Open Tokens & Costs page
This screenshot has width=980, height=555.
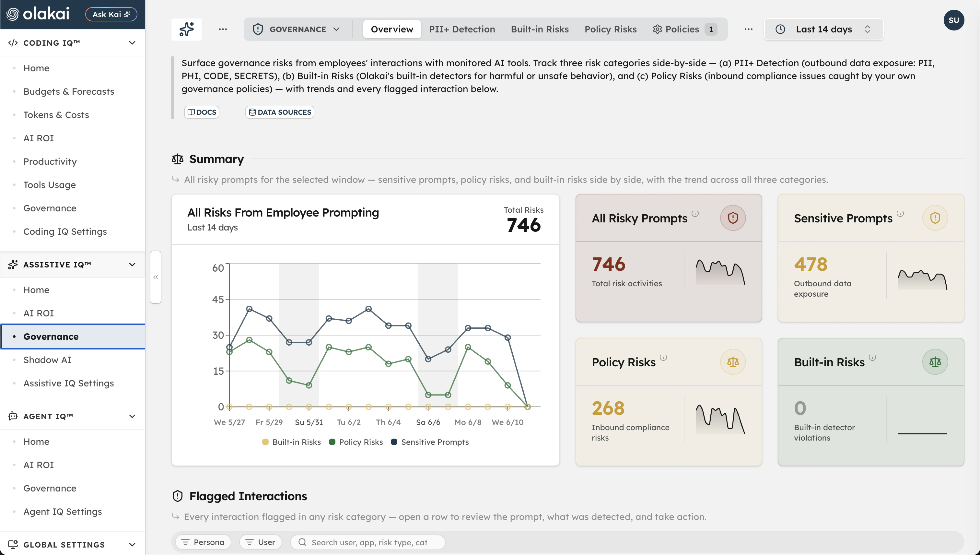(56, 115)
